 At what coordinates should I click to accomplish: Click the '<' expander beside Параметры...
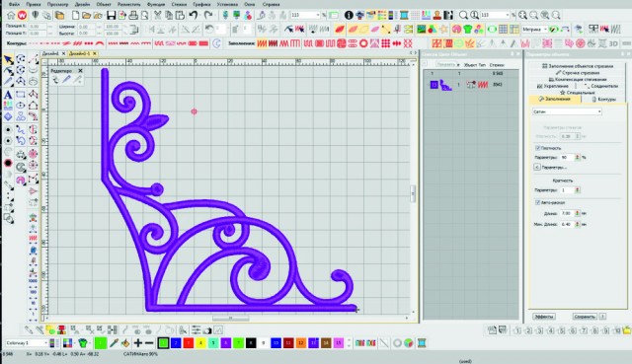(537, 167)
